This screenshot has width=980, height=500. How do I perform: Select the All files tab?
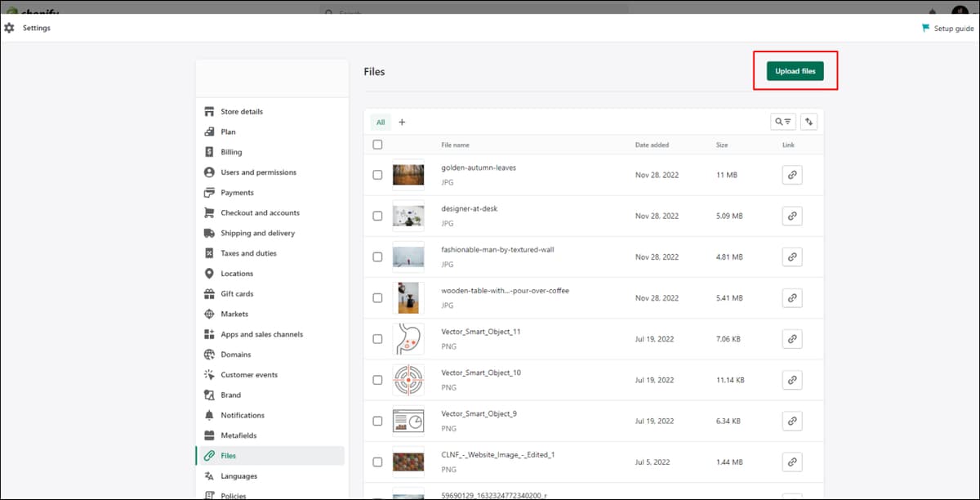tap(381, 123)
